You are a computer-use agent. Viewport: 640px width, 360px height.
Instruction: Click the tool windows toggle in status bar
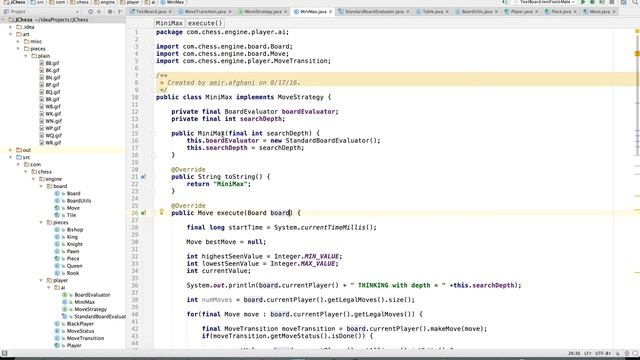coord(4,353)
